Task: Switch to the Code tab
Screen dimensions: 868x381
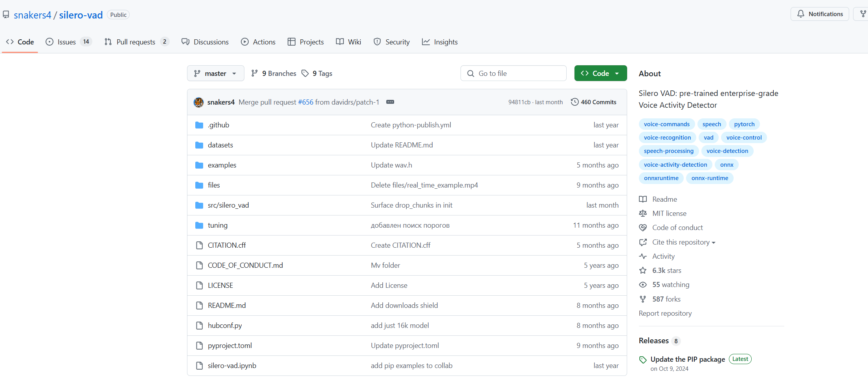Action: coord(20,42)
